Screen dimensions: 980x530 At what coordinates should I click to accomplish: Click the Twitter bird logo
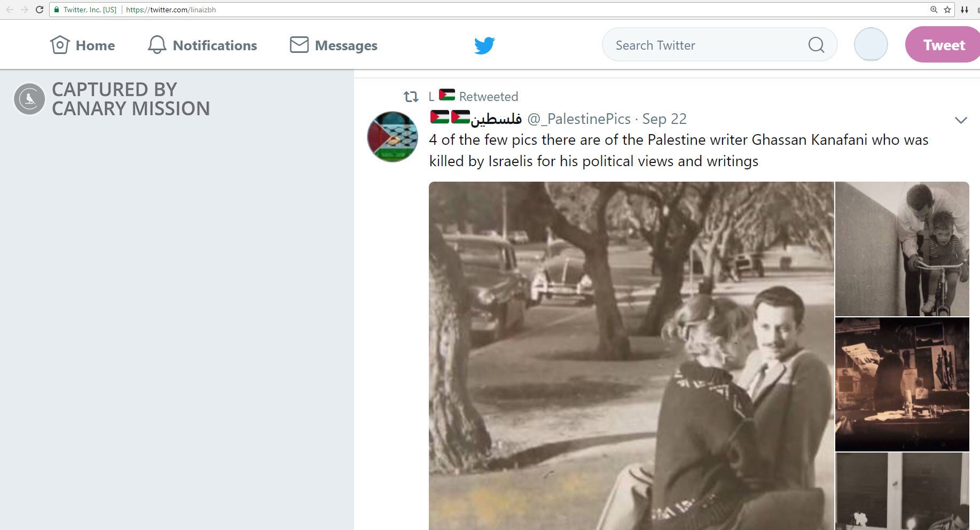click(484, 45)
